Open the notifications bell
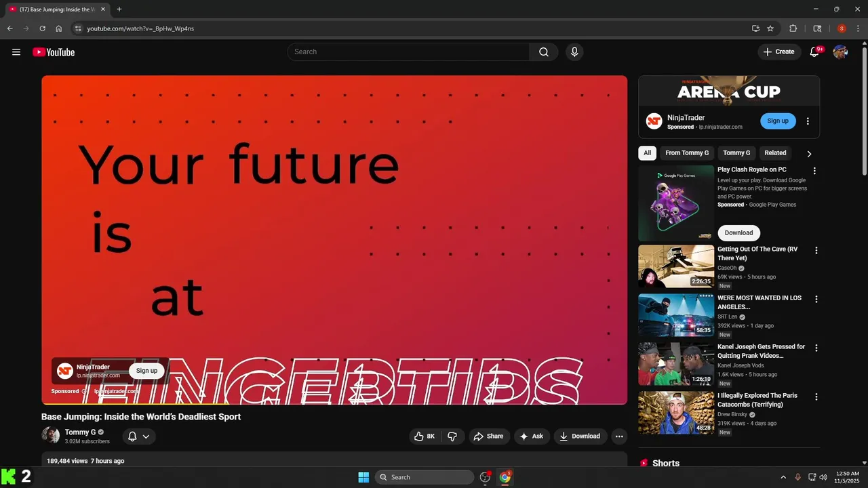Screen dimensions: 868x488 click(x=815, y=52)
